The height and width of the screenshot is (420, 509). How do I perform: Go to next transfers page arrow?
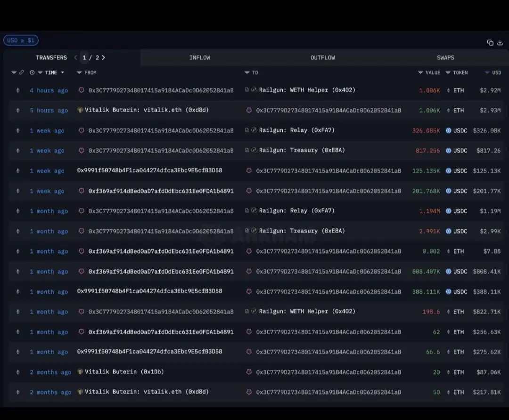(x=103, y=57)
